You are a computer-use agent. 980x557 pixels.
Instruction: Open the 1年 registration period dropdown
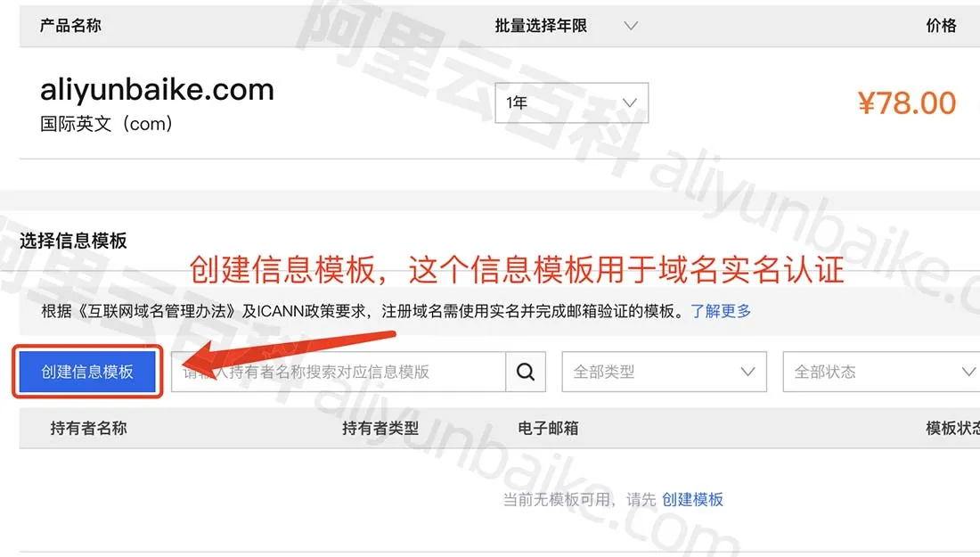[x=571, y=102]
